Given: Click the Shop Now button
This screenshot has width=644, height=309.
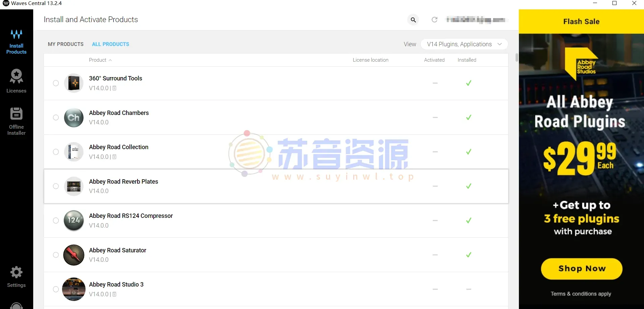Looking at the screenshot, I should tap(581, 268).
